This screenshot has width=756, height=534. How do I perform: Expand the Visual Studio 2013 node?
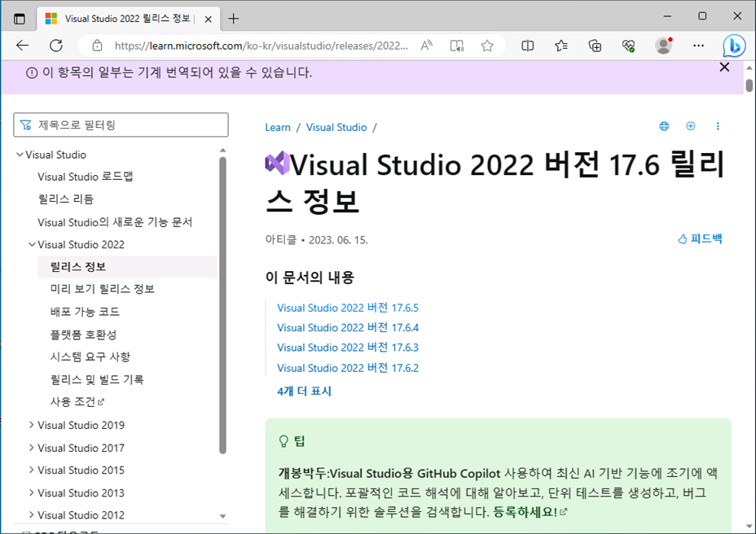point(32,492)
